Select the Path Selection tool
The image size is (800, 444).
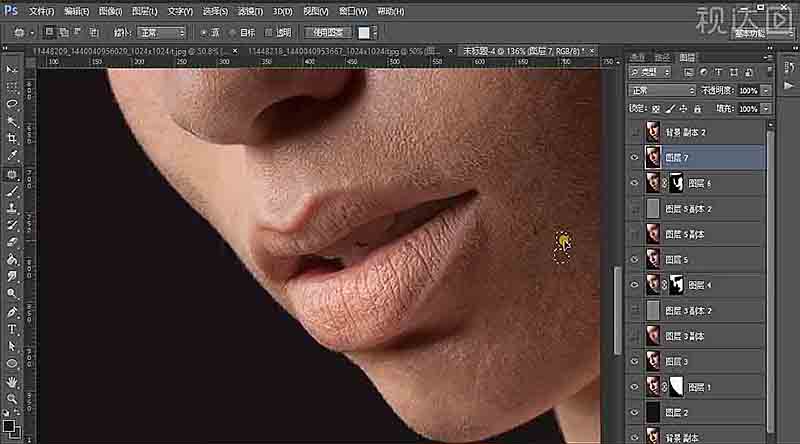click(x=12, y=347)
